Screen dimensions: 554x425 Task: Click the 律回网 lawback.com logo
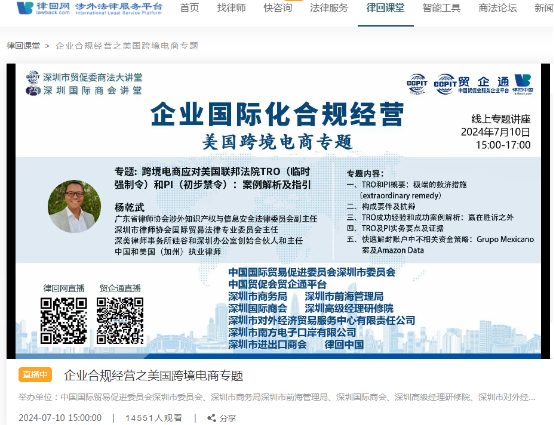pyautogui.click(x=89, y=8)
